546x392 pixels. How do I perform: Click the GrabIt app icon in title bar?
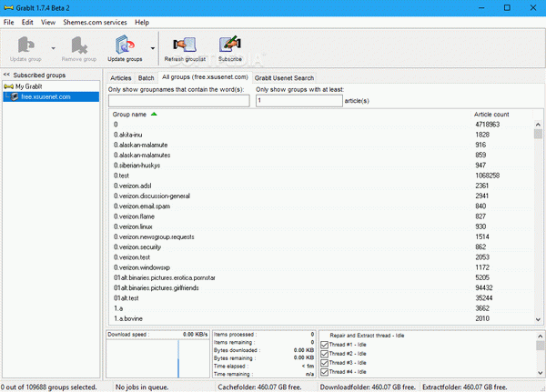9,7
